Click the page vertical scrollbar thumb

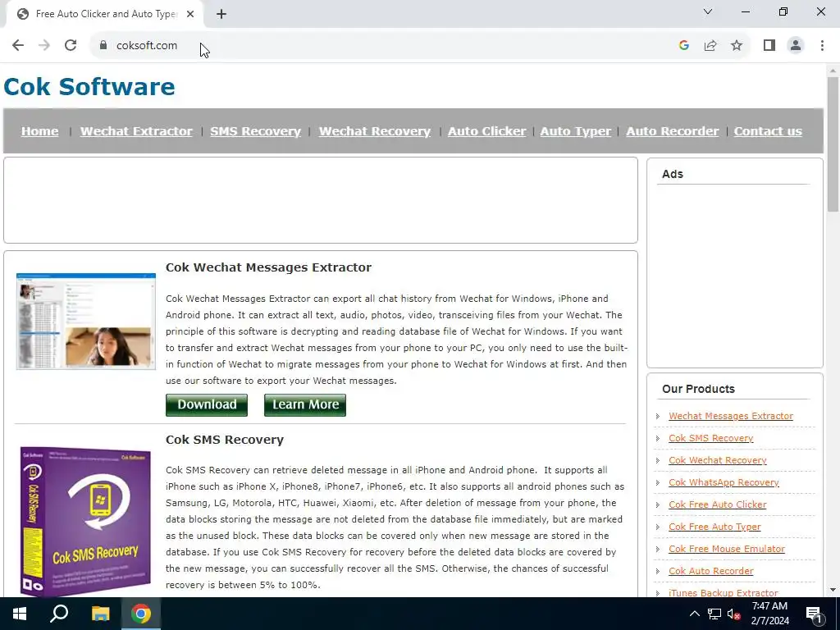(x=833, y=144)
